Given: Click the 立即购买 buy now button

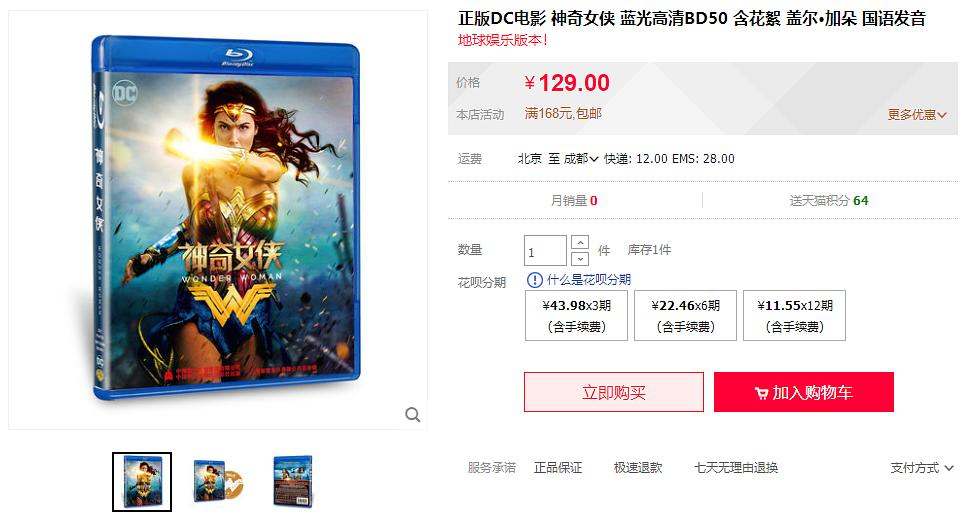Looking at the screenshot, I should pos(614,392).
